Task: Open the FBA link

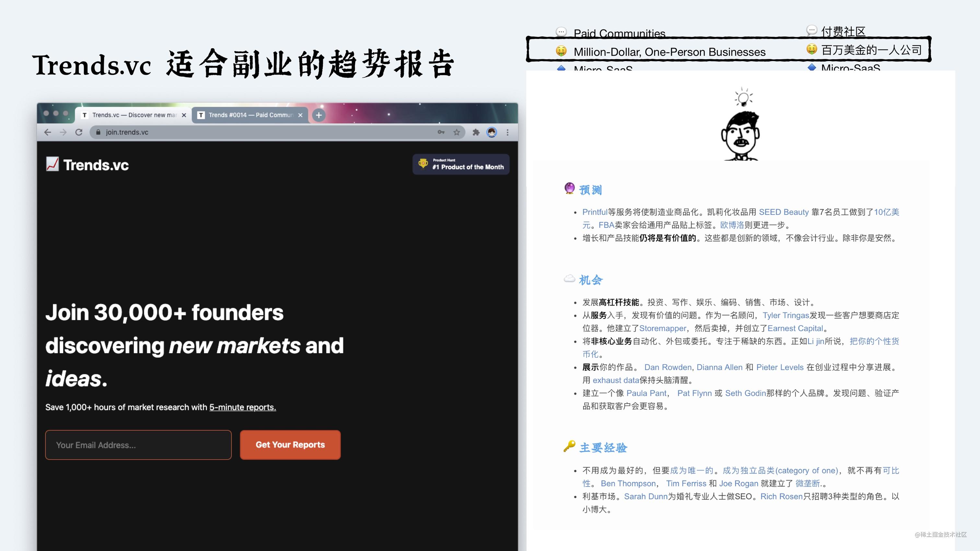Action: [x=606, y=225]
